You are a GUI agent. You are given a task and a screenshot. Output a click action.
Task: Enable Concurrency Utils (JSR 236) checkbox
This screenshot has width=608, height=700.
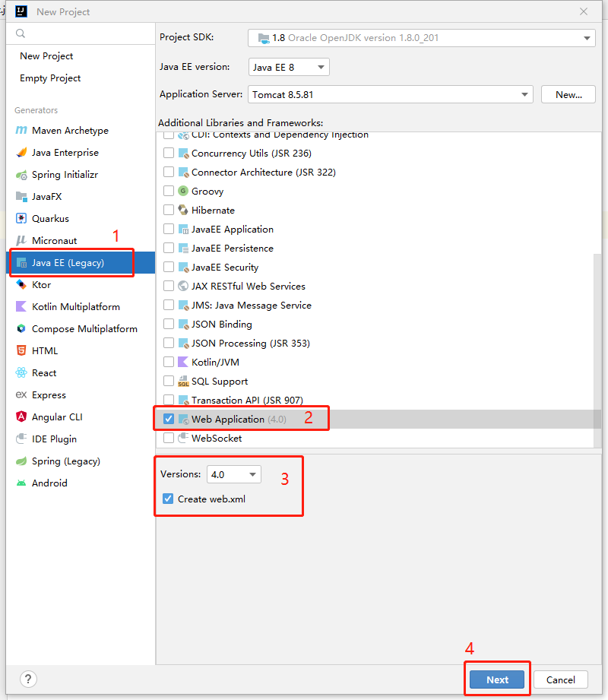pos(169,153)
